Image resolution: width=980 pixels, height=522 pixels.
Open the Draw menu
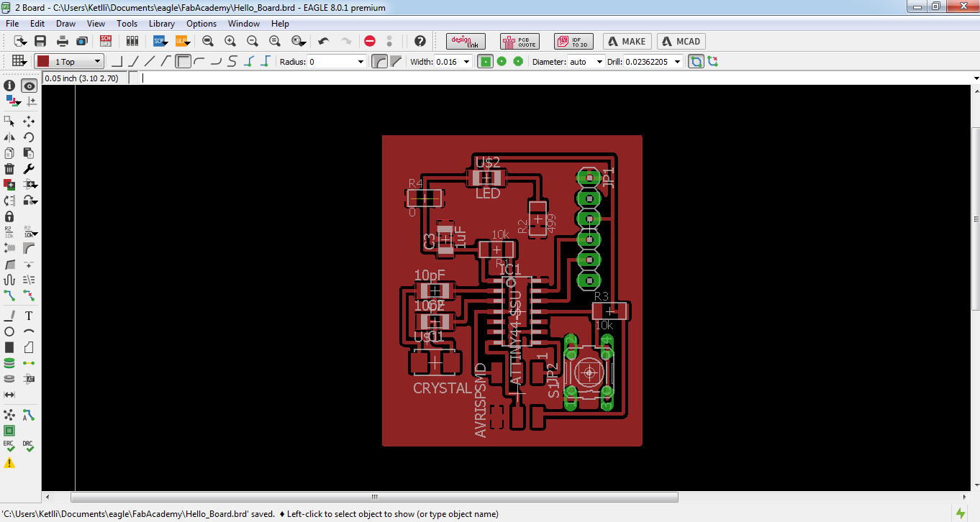pos(65,24)
